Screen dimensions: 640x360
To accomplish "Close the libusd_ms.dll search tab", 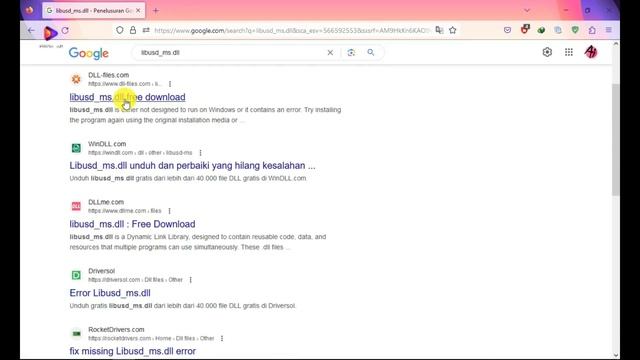I will (138, 11).
